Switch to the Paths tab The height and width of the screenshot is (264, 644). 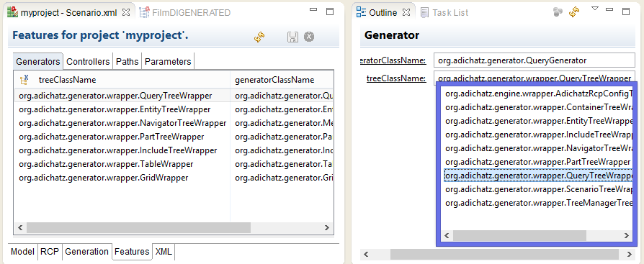(x=127, y=61)
